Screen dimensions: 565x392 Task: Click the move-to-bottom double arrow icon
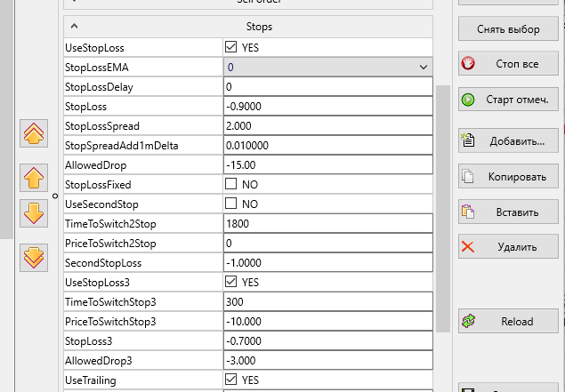[34, 257]
